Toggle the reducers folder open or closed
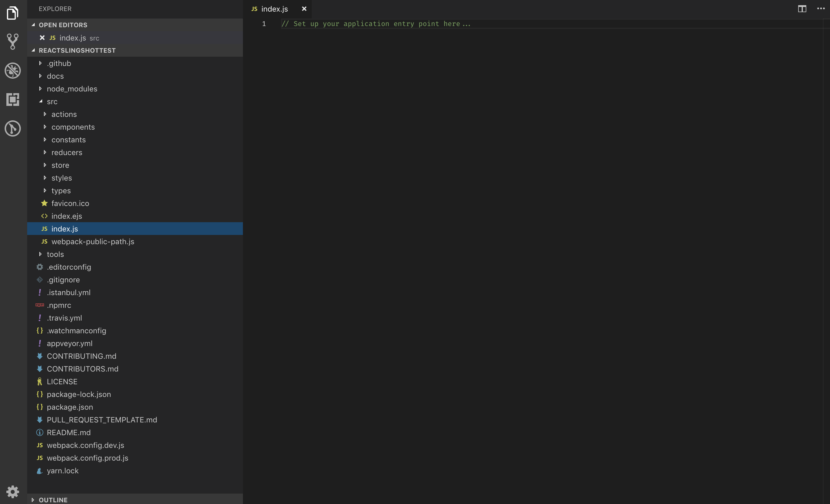The width and height of the screenshot is (830, 504). click(67, 152)
